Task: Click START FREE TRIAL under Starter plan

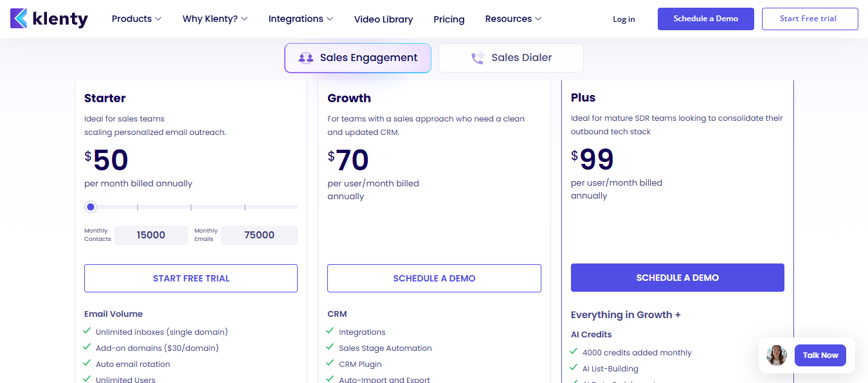Action: tap(191, 278)
